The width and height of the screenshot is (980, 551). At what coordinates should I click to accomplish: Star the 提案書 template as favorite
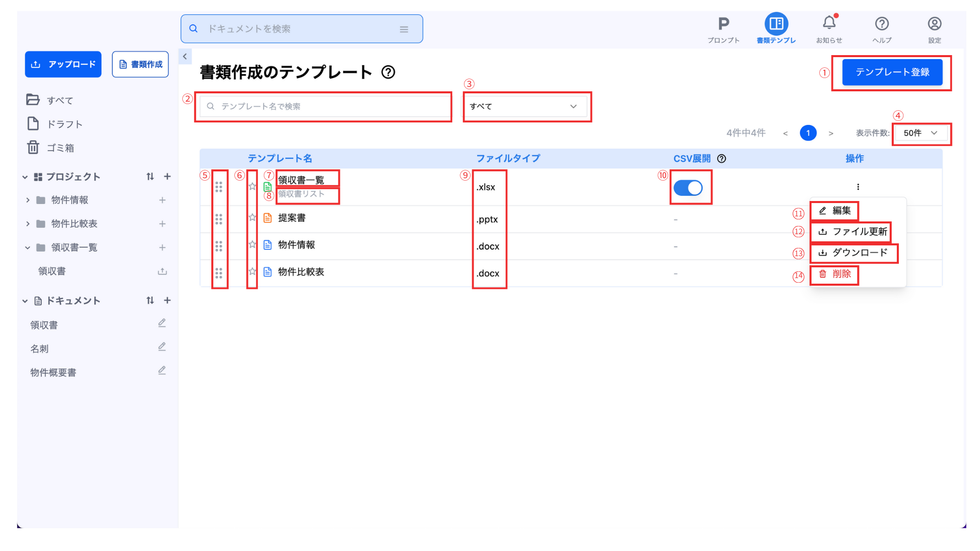pos(252,218)
